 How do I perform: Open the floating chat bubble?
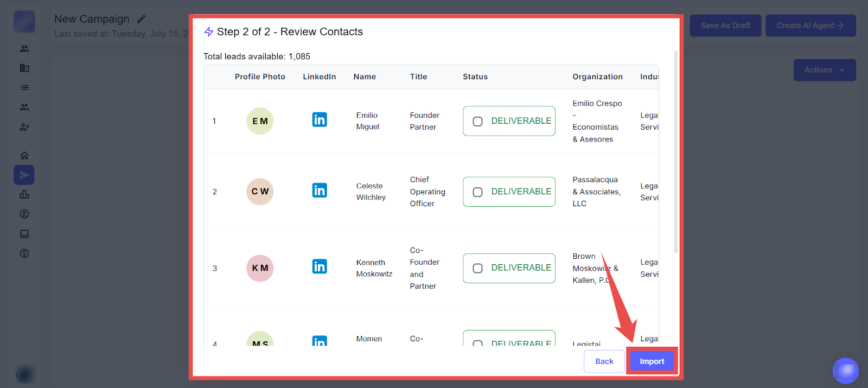(x=845, y=371)
